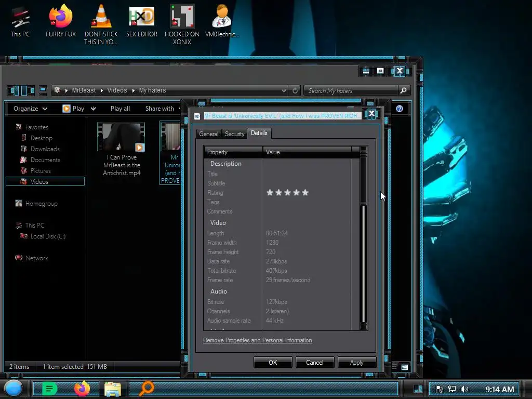Click the network tray icon
The image size is (532, 399).
click(x=451, y=389)
